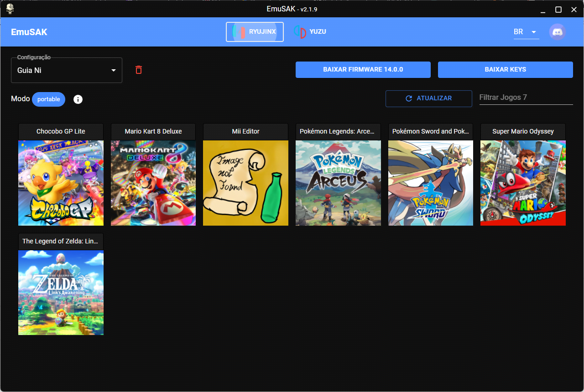
Task: Expand the Configuração dropdown showing Guia Ni
Action: pyautogui.click(x=67, y=70)
